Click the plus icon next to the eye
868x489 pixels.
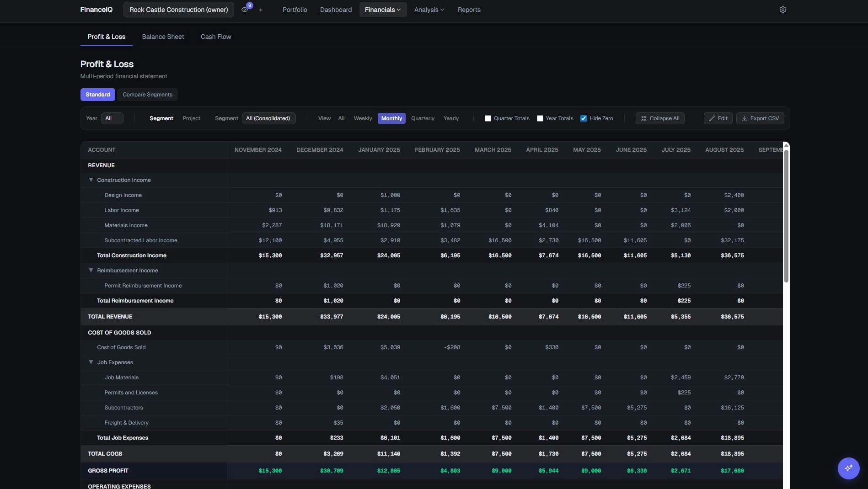coord(261,10)
